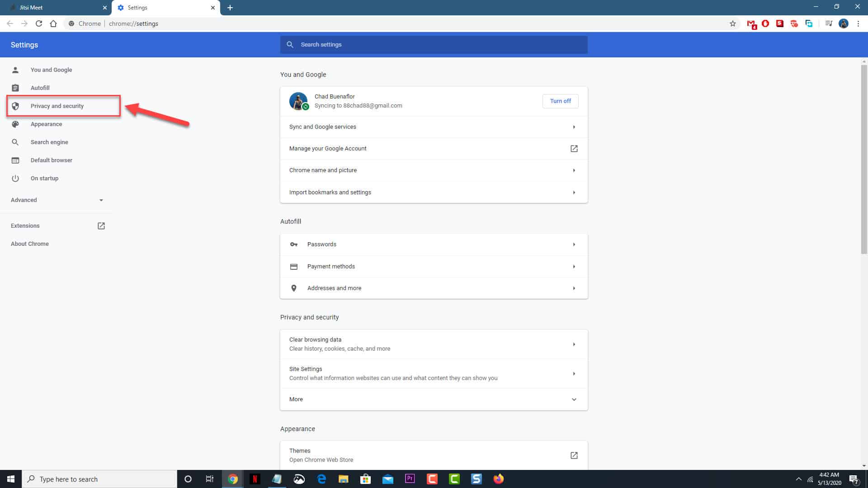Click Clear browsing data option
Image resolution: width=868 pixels, height=488 pixels.
[x=434, y=344]
